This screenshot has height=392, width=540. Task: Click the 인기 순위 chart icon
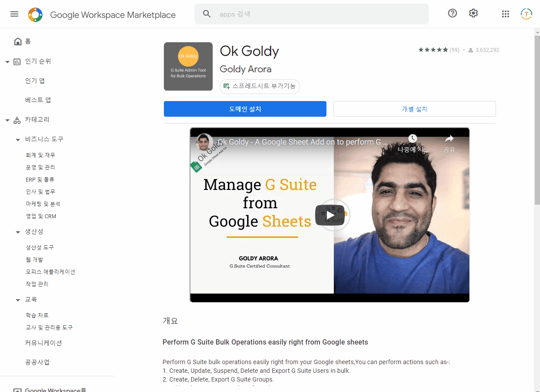click(x=17, y=61)
